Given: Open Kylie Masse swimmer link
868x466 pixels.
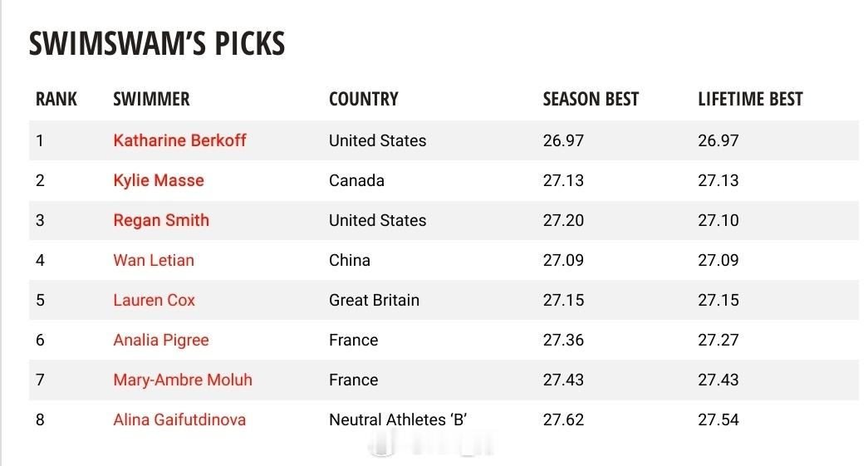Looking at the screenshot, I should click(x=159, y=180).
